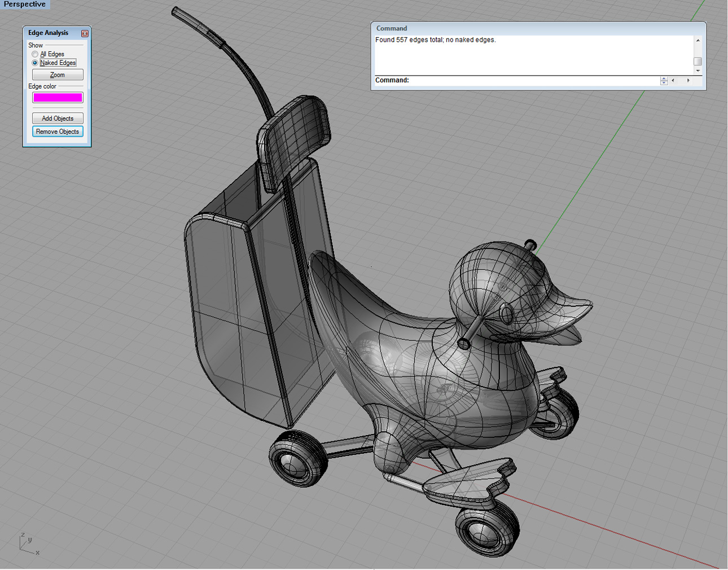Click the z axis label on the viewport gizmo
Image resolution: width=728 pixels, height=570 pixels.
[x=23, y=534]
